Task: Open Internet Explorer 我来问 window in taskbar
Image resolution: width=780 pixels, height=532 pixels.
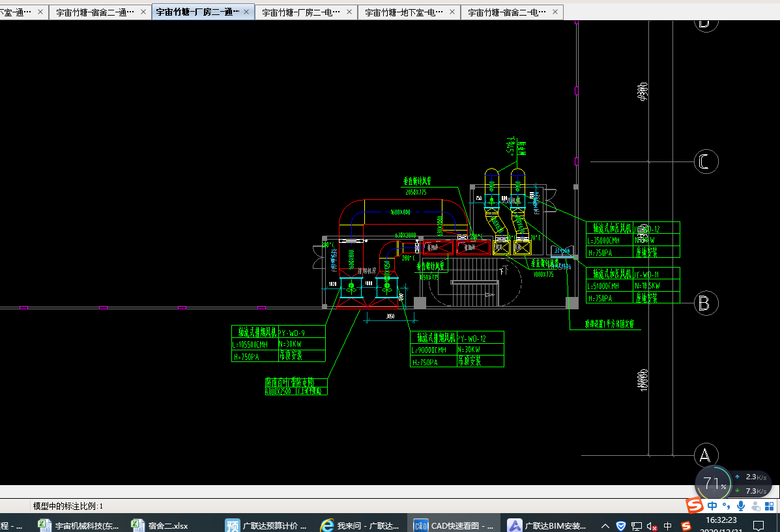Action: click(x=360, y=525)
